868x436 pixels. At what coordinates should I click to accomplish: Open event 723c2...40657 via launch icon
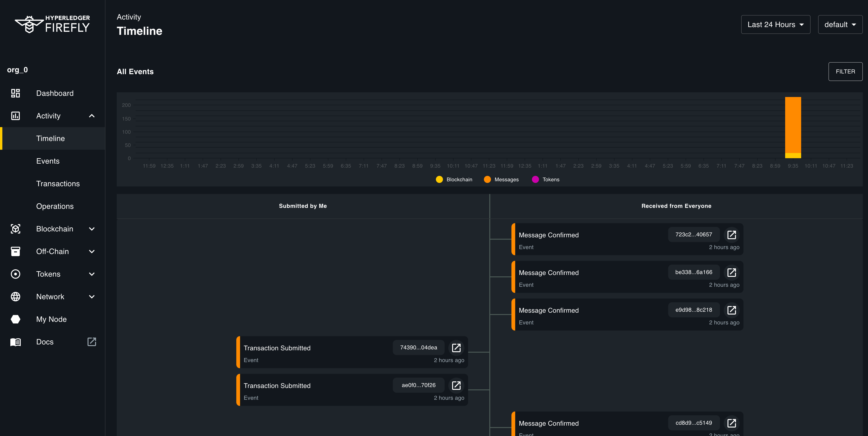pos(731,235)
